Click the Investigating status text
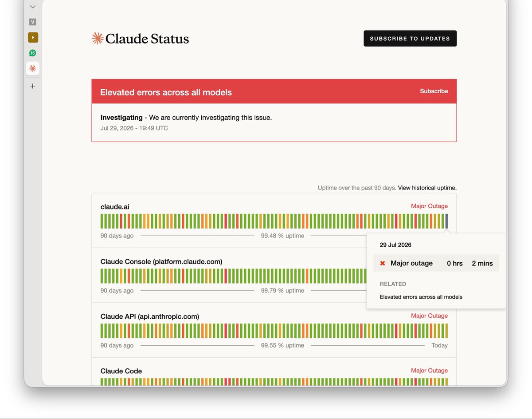This screenshot has height=419, width=532. tap(121, 118)
